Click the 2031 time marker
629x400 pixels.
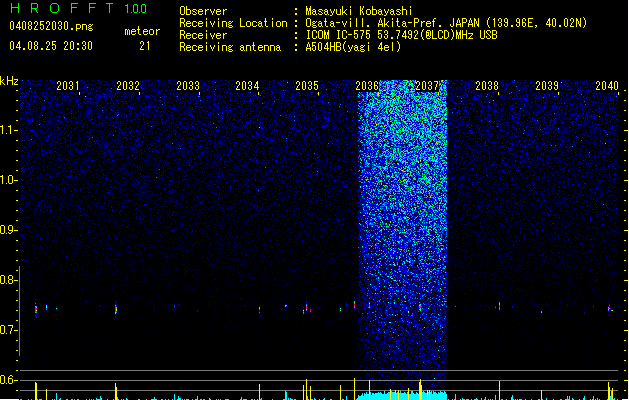68,86
